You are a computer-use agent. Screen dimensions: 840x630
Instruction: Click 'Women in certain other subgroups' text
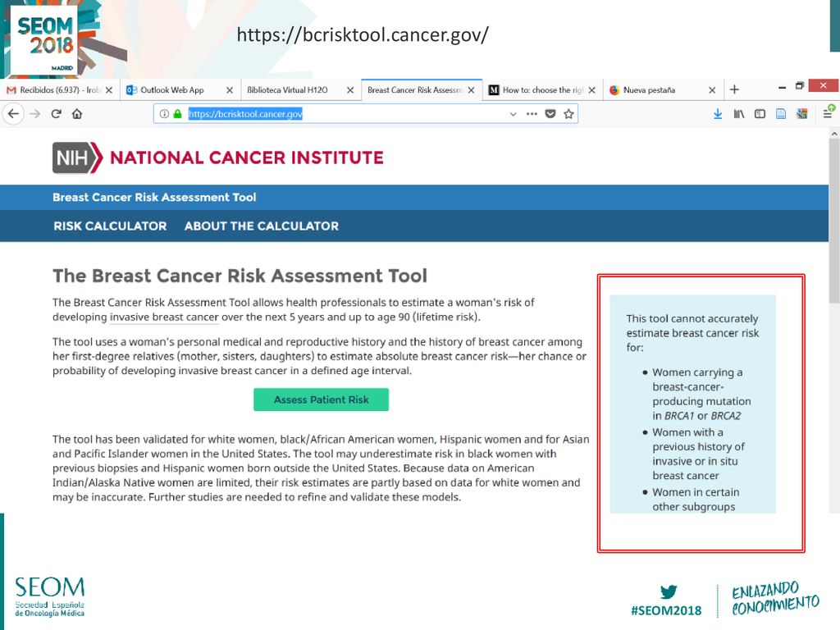tap(696, 500)
